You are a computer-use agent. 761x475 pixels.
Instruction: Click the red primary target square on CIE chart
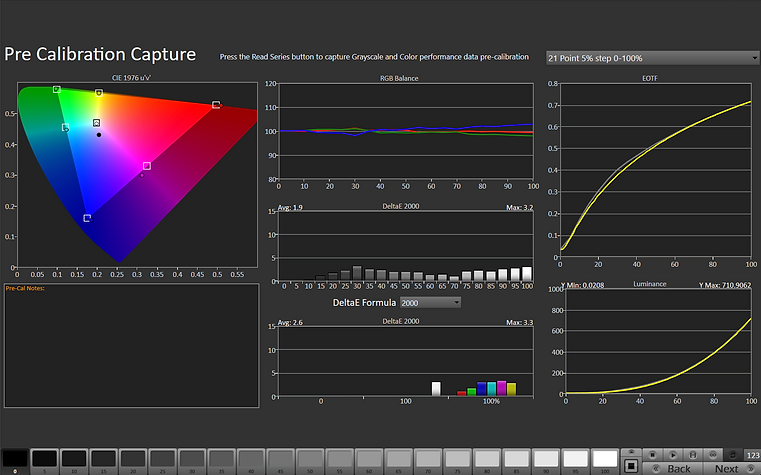(216, 105)
